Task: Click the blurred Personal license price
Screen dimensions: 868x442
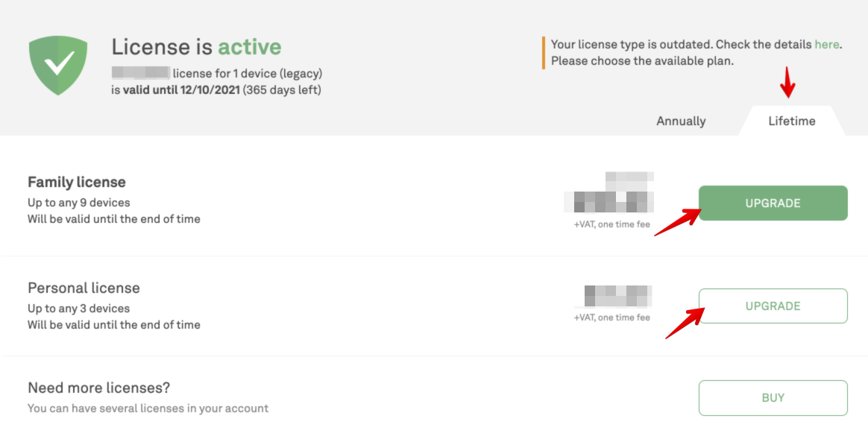Action: (617, 296)
